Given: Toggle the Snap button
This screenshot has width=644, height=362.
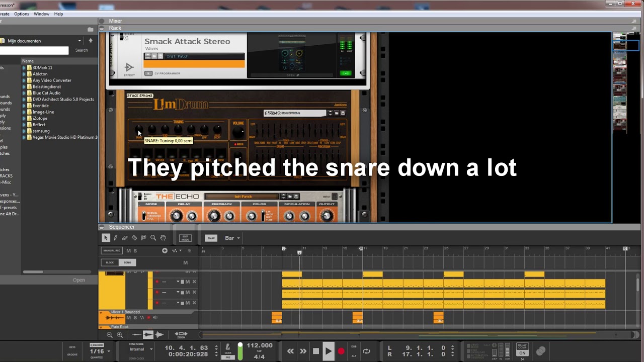Looking at the screenshot, I should click(211, 238).
